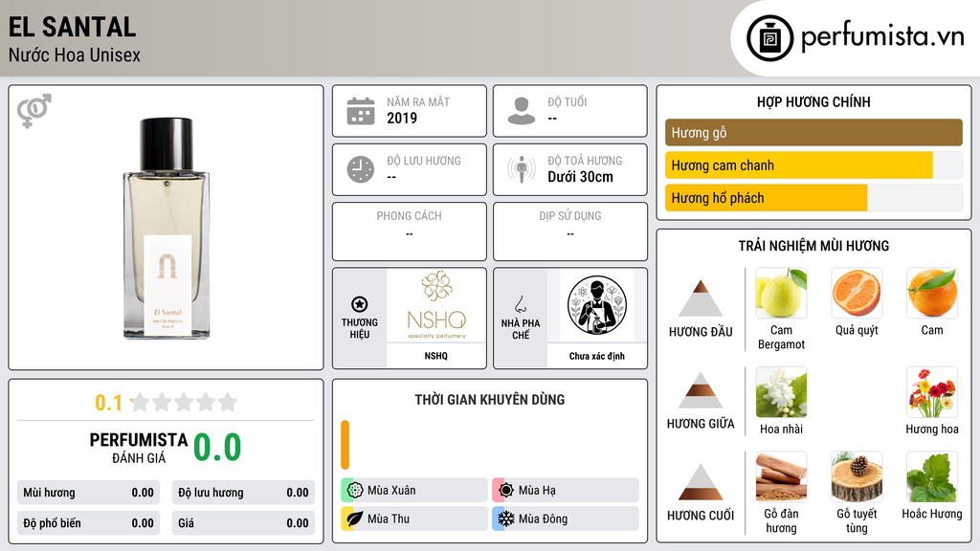Click the '2019' launch year value
The height and width of the screenshot is (551, 980).
(402, 118)
